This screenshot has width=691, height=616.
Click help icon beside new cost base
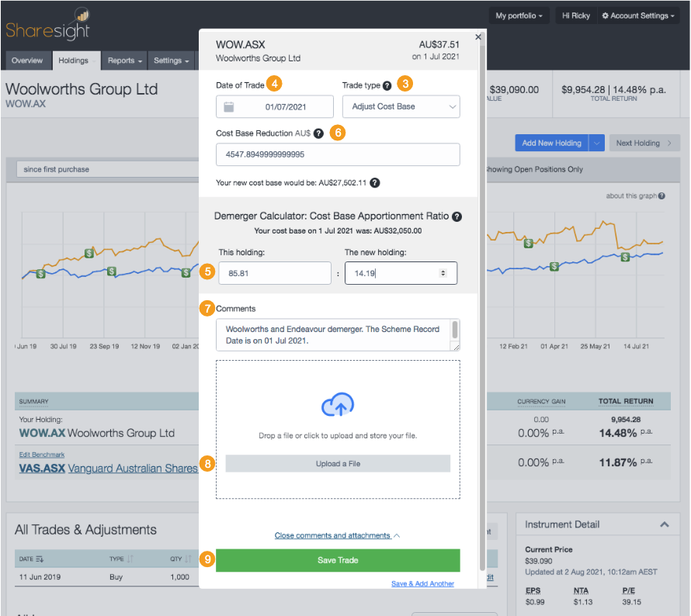click(374, 183)
